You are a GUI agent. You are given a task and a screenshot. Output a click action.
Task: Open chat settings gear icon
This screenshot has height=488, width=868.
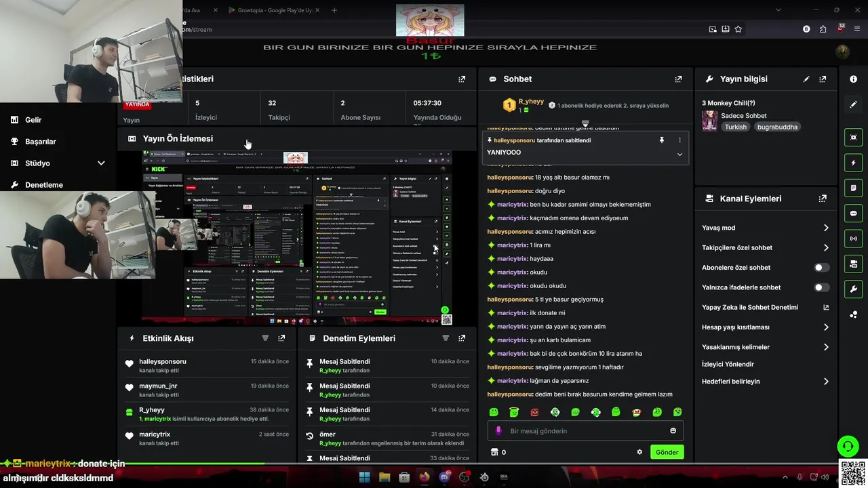(639, 452)
